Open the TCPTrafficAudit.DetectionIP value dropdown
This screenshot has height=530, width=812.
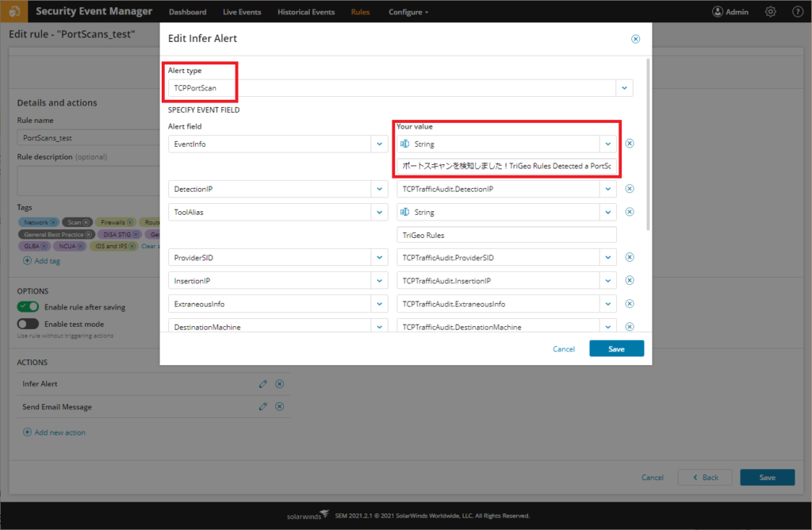pos(608,189)
